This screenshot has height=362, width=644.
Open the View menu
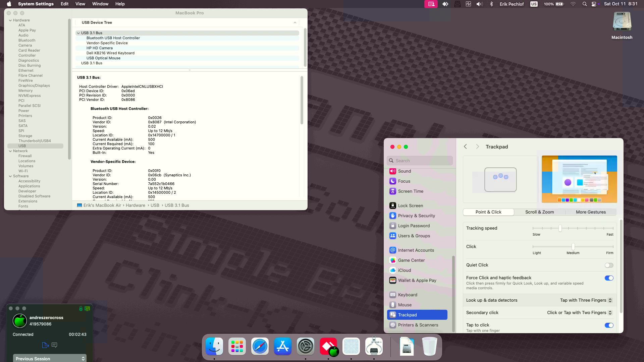(80, 4)
